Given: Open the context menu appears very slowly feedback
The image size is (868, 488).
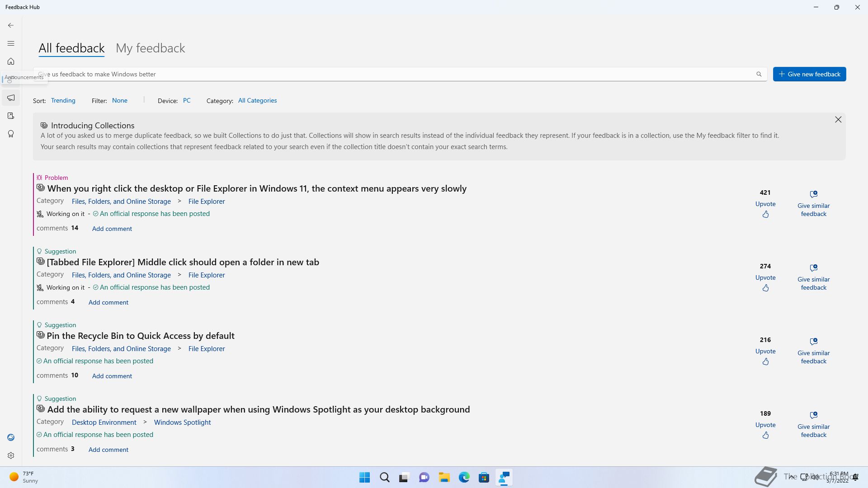Looking at the screenshot, I should point(257,188).
